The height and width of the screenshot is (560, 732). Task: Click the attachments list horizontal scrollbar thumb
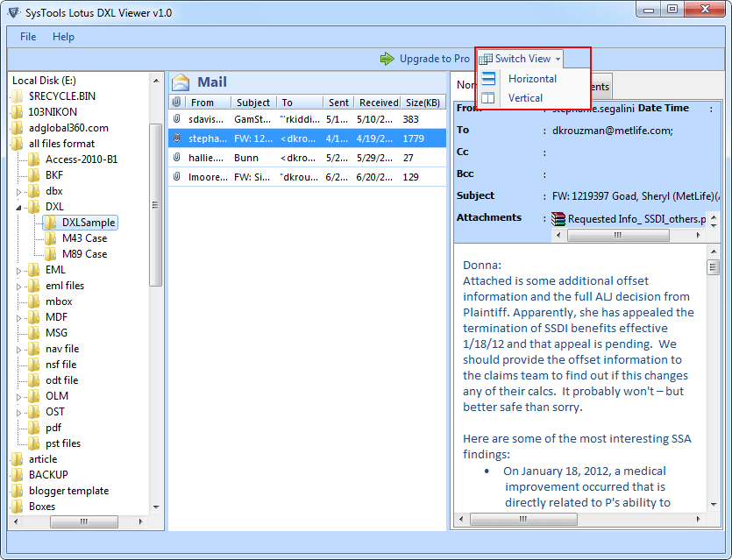[x=618, y=235]
